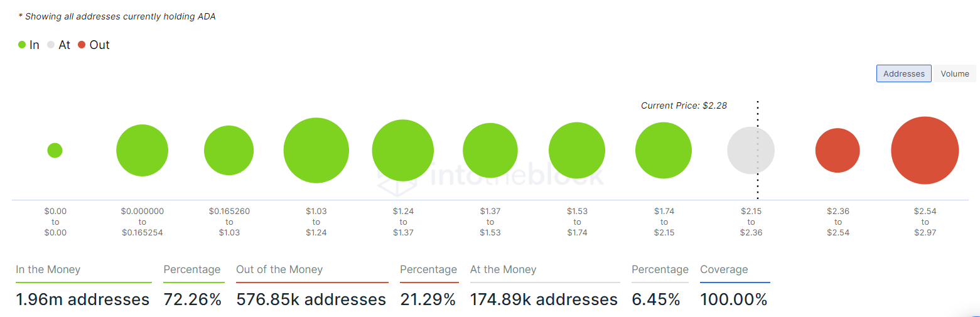Click the Coverage heading
The width and height of the screenshot is (980, 317).
tap(724, 269)
